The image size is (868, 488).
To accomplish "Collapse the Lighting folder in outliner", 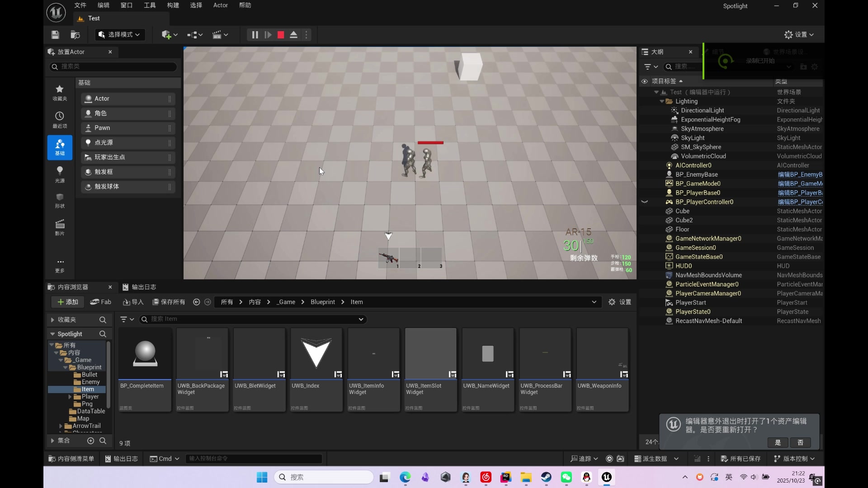I will pyautogui.click(x=662, y=102).
